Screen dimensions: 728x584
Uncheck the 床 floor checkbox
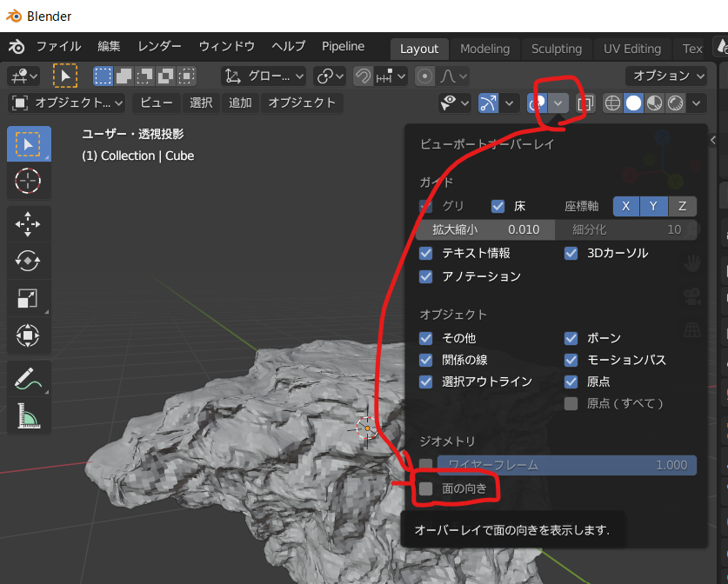click(498, 206)
